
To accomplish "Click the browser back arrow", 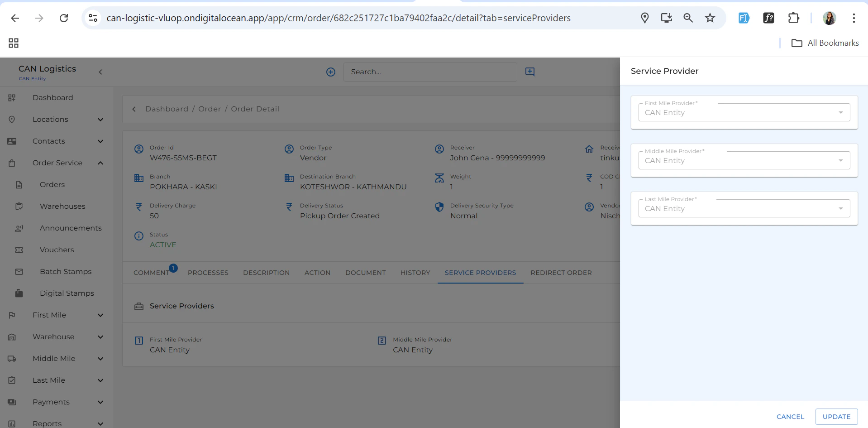I will [x=15, y=18].
